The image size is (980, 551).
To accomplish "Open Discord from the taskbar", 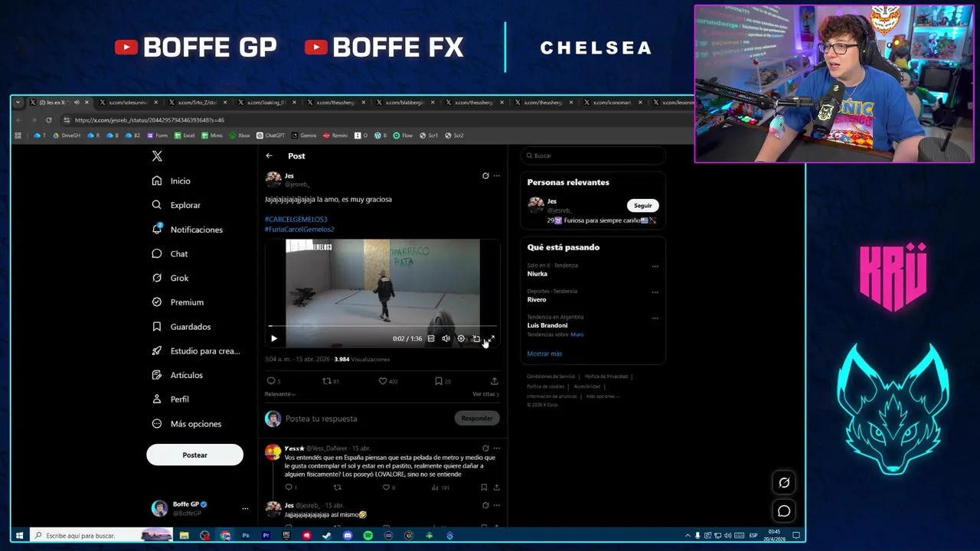I will point(348,536).
